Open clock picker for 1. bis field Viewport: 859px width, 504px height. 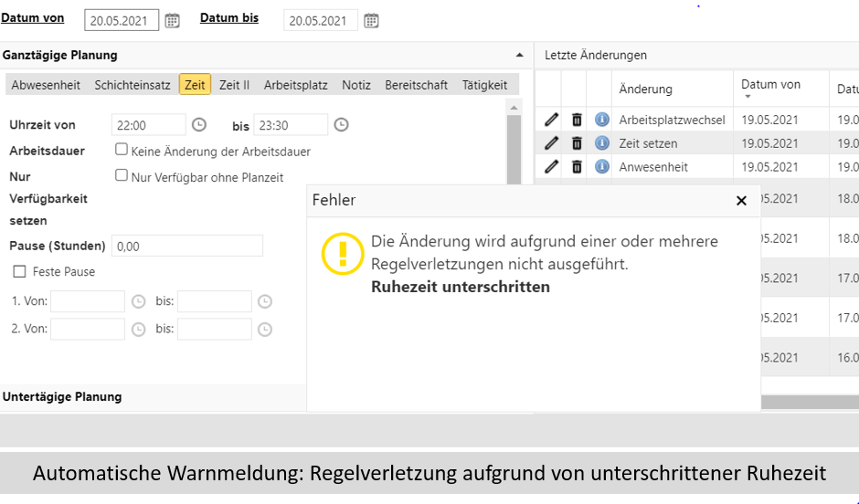[x=265, y=301]
